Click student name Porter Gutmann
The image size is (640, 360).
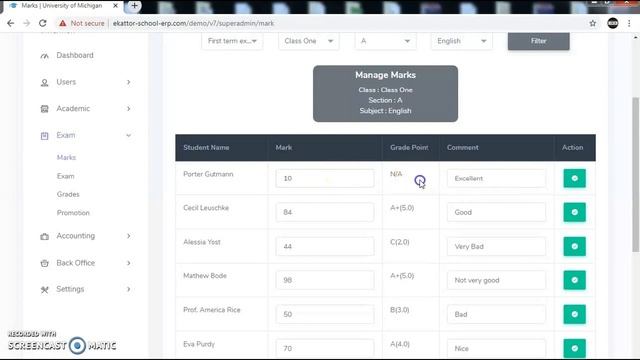pos(208,174)
